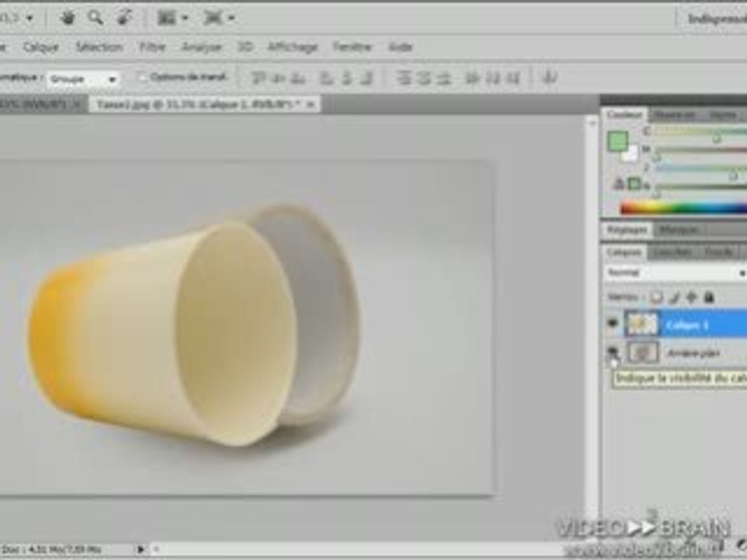Click the in-gamut color swatch beside the warning
This screenshot has width=747, height=560.
[634, 184]
